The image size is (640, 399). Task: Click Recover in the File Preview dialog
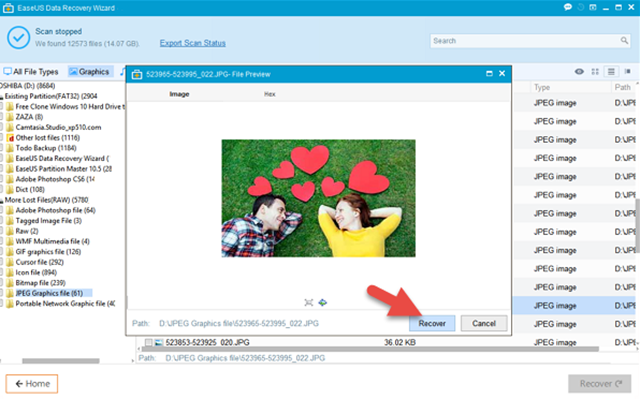[x=432, y=323]
